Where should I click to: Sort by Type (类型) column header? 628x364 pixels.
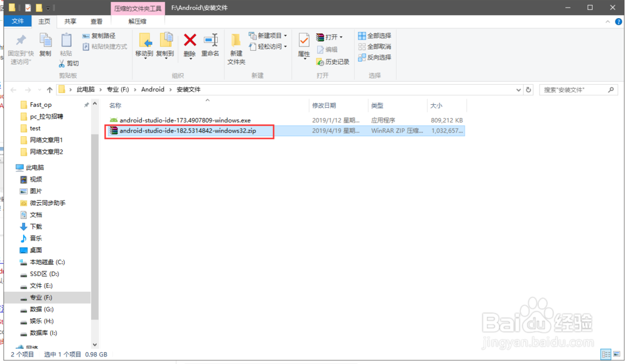377,105
